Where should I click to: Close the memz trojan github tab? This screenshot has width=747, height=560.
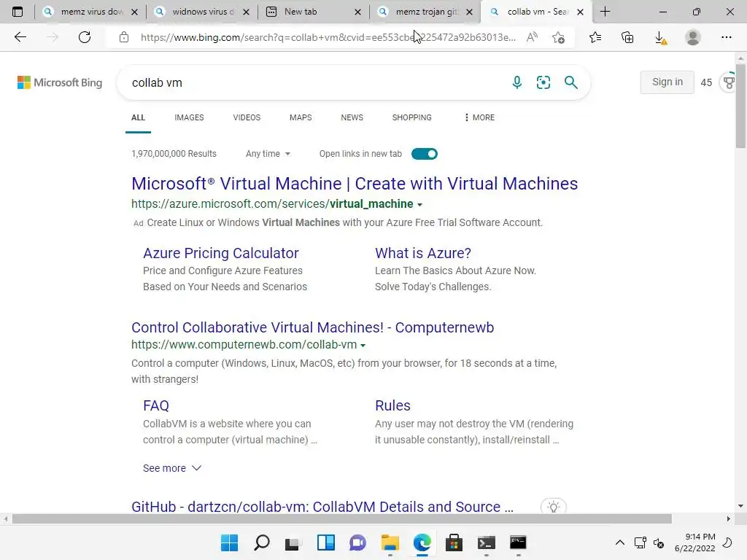coord(469,12)
